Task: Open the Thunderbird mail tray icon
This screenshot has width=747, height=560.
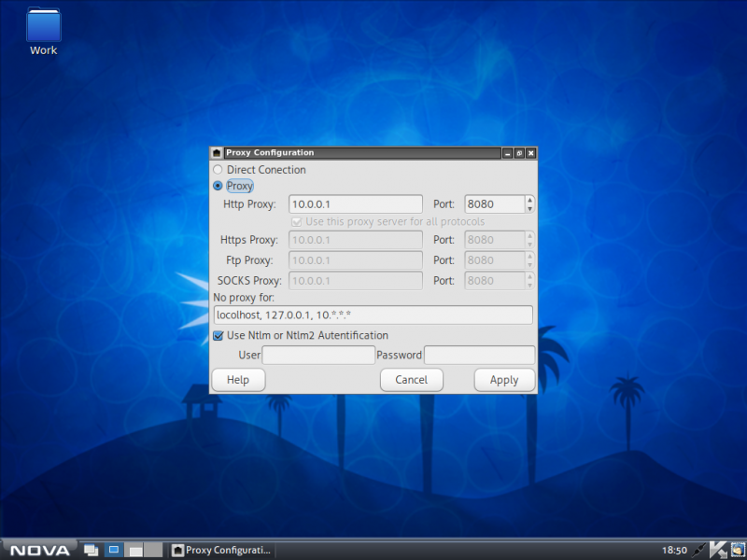Action: [737, 550]
